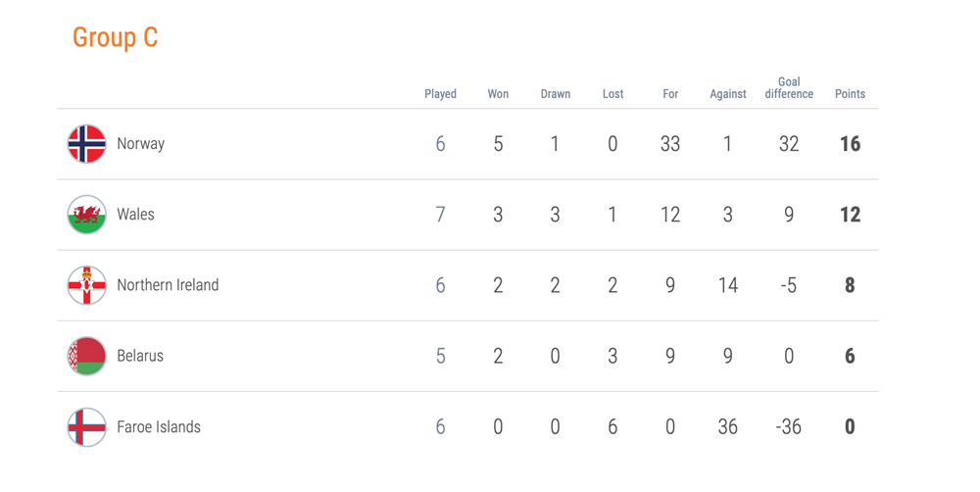Sort by the Won column header

498,94
